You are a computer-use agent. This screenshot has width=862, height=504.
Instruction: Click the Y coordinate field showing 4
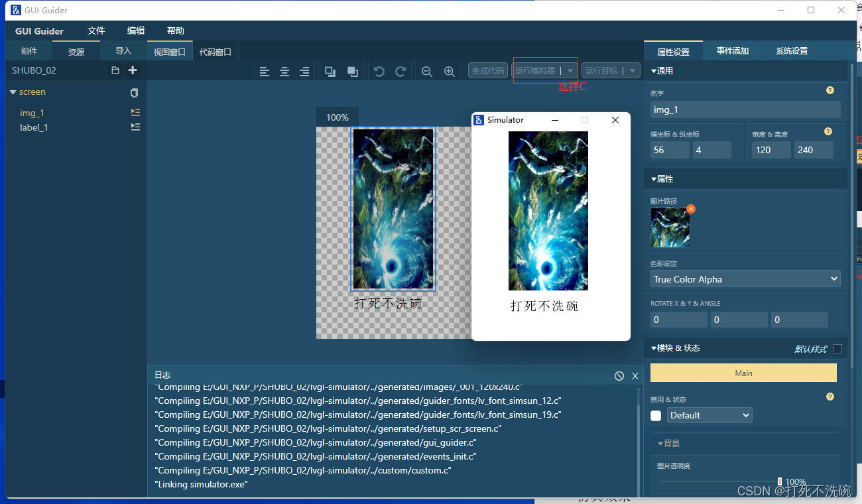point(712,150)
